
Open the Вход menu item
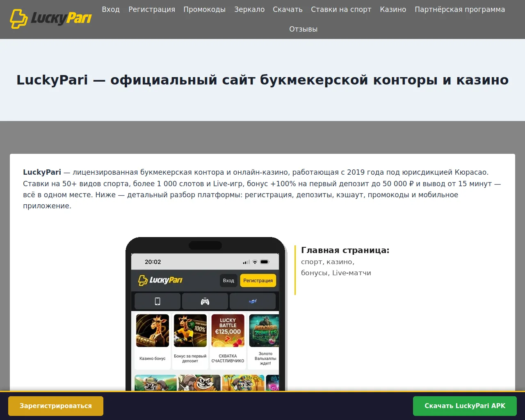[111, 9]
